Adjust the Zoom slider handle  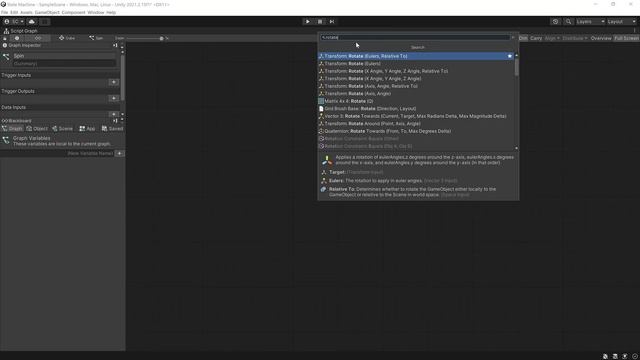point(162,38)
